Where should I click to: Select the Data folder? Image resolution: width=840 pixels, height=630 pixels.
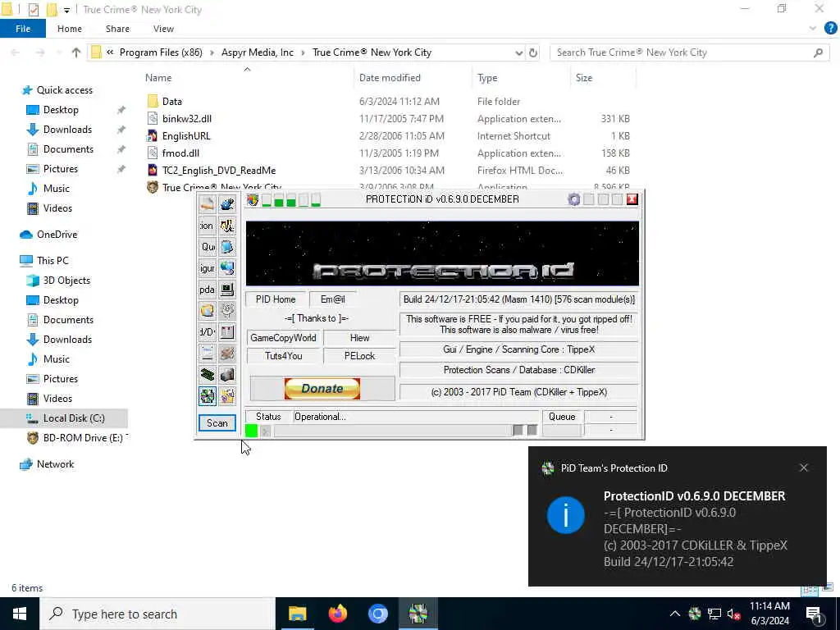(x=172, y=101)
